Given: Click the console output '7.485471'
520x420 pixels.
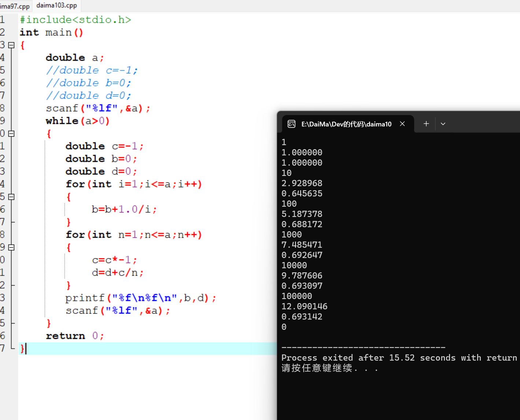Looking at the screenshot, I should point(302,245).
